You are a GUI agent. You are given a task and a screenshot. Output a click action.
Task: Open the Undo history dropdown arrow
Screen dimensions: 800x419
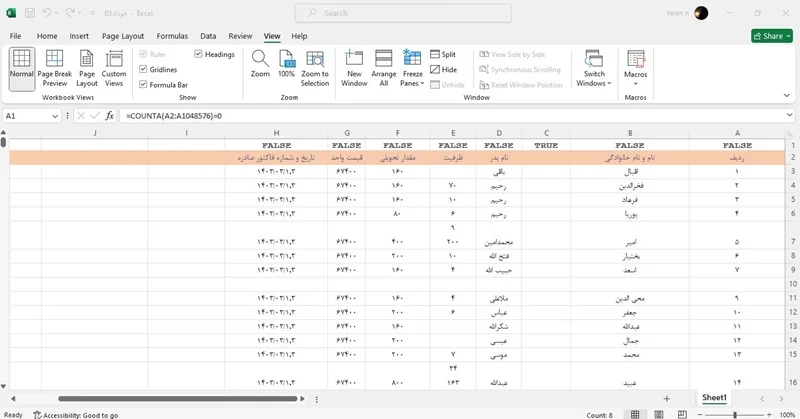[x=56, y=13]
